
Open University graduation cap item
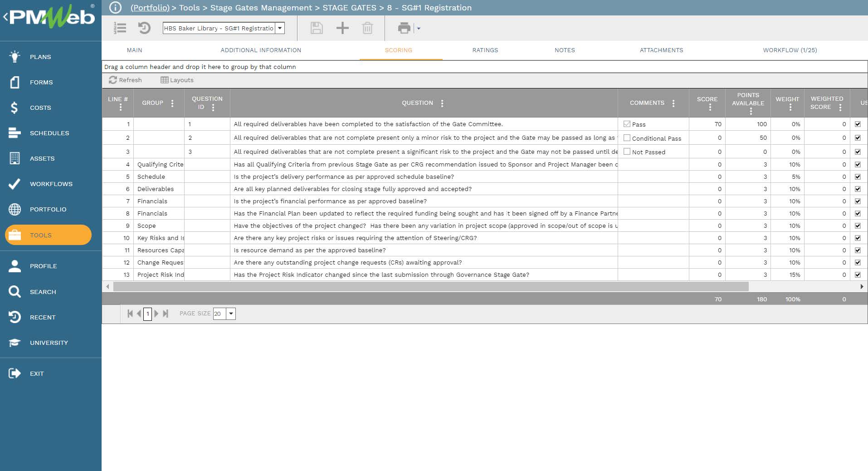(x=51, y=343)
